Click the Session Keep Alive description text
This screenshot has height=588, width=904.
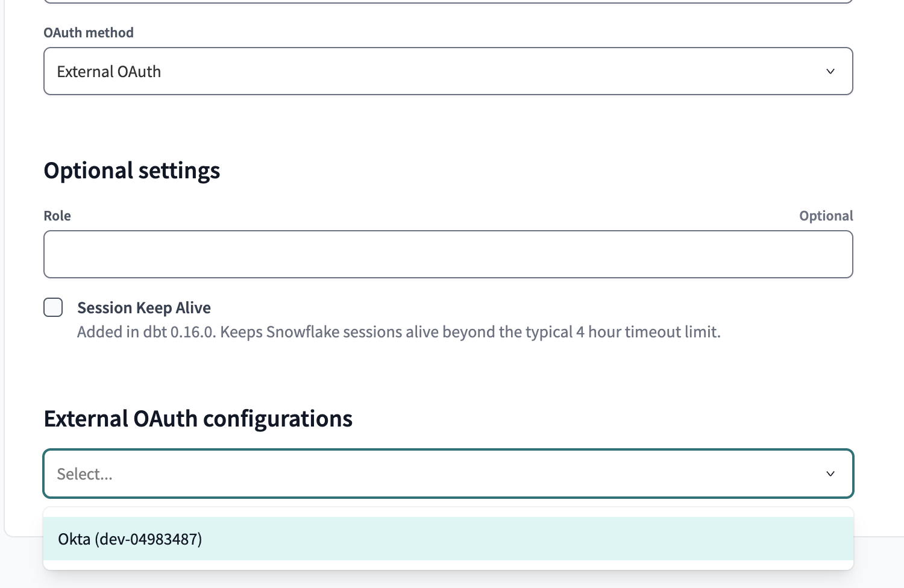tap(398, 331)
